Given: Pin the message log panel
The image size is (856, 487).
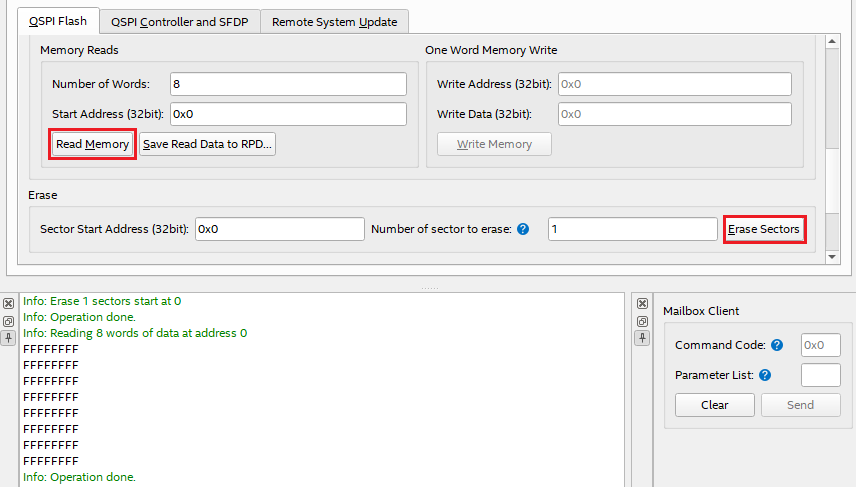Looking at the screenshot, I should (x=9, y=338).
